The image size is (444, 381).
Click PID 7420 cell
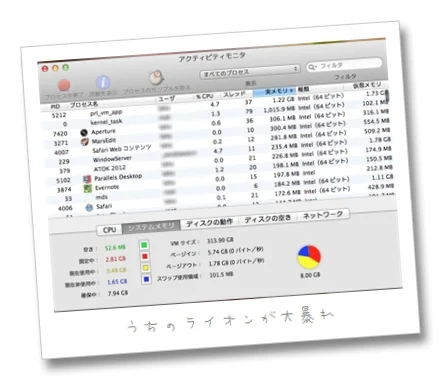click(60, 134)
